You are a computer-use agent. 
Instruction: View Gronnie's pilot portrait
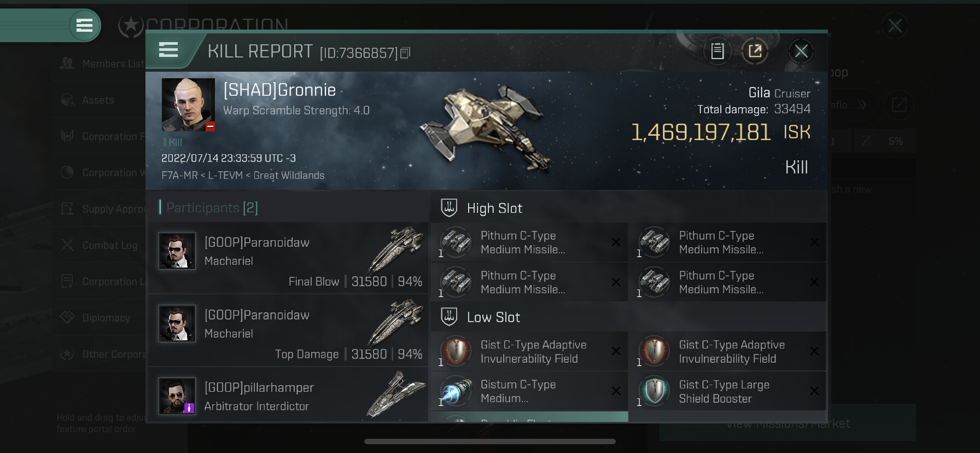pos(188,104)
